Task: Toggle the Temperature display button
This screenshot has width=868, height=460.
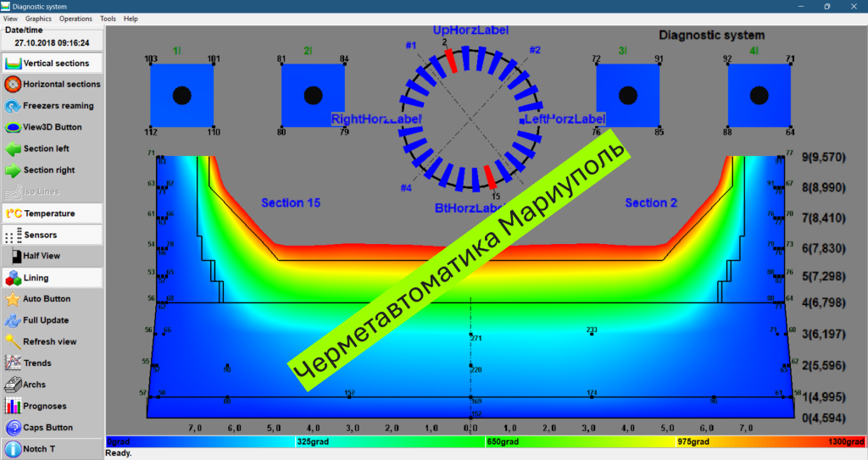Action: pos(52,213)
